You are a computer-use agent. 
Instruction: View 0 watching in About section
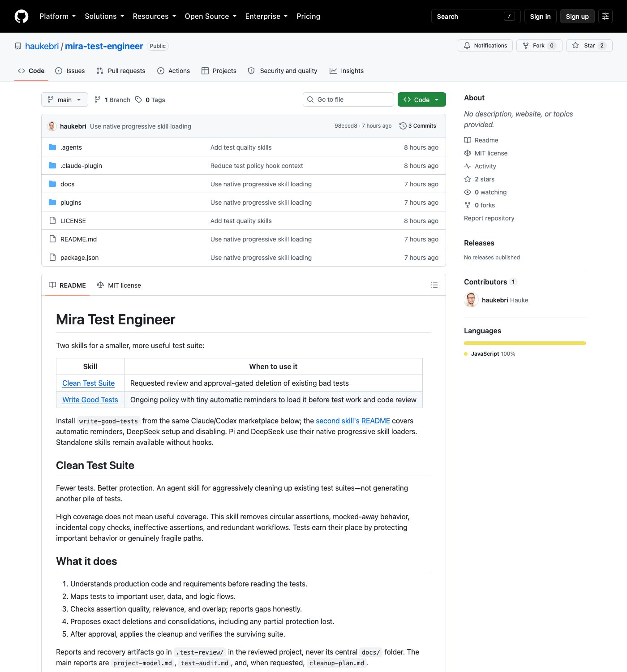click(485, 192)
